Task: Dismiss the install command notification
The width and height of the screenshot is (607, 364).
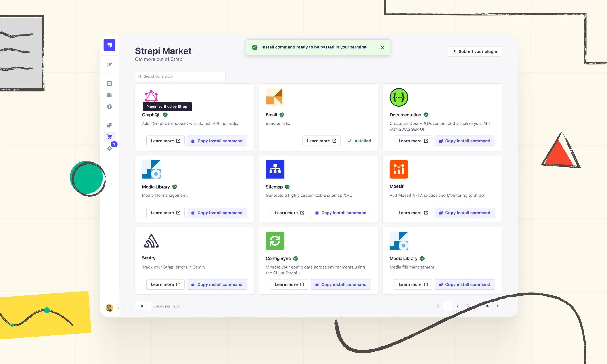Action: tap(382, 47)
